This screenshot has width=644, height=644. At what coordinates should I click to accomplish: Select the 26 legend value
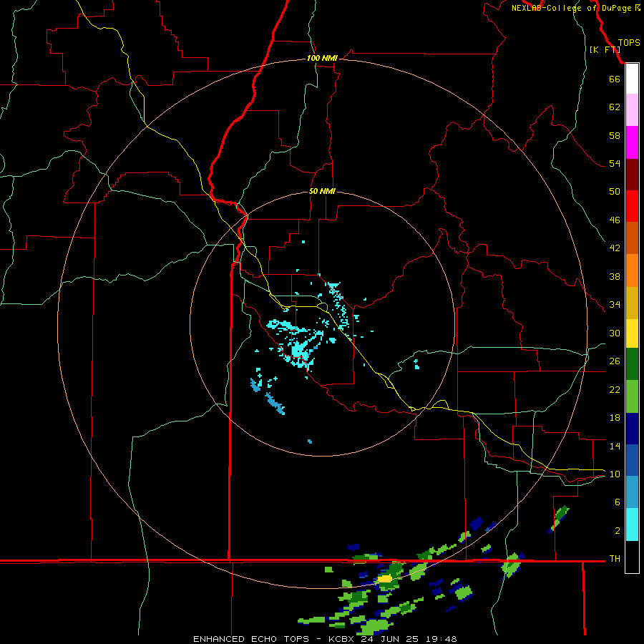pyautogui.click(x=615, y=361)
